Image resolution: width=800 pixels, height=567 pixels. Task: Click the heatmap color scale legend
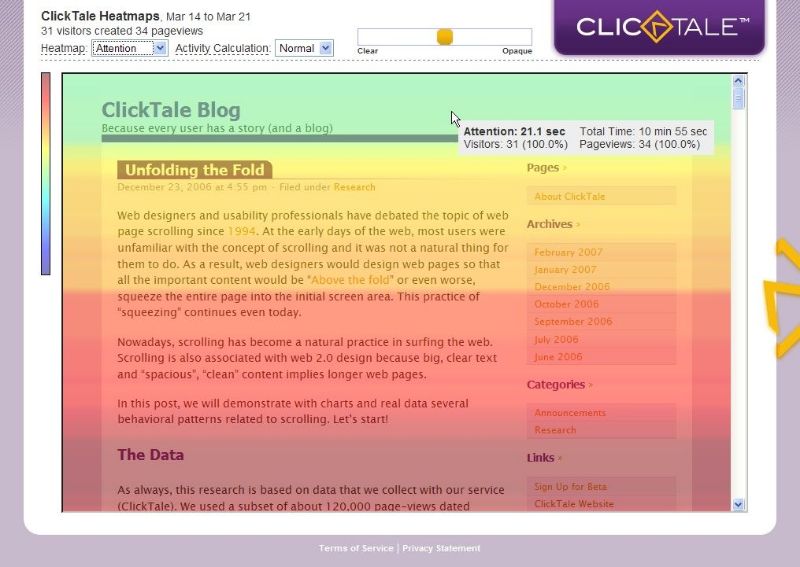(45, 173)
